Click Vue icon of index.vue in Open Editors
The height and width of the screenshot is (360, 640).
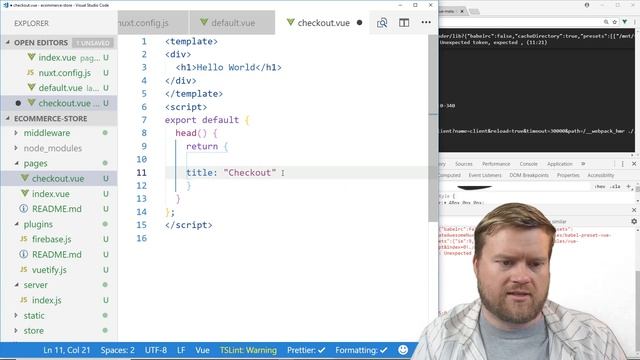point(31,58)
